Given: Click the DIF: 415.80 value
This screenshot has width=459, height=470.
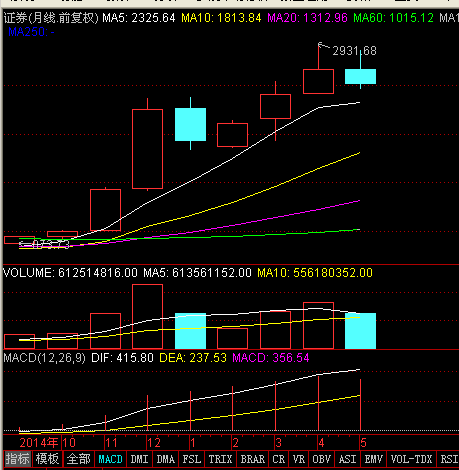Looking at the screenshot, I should tap(122, 358).
